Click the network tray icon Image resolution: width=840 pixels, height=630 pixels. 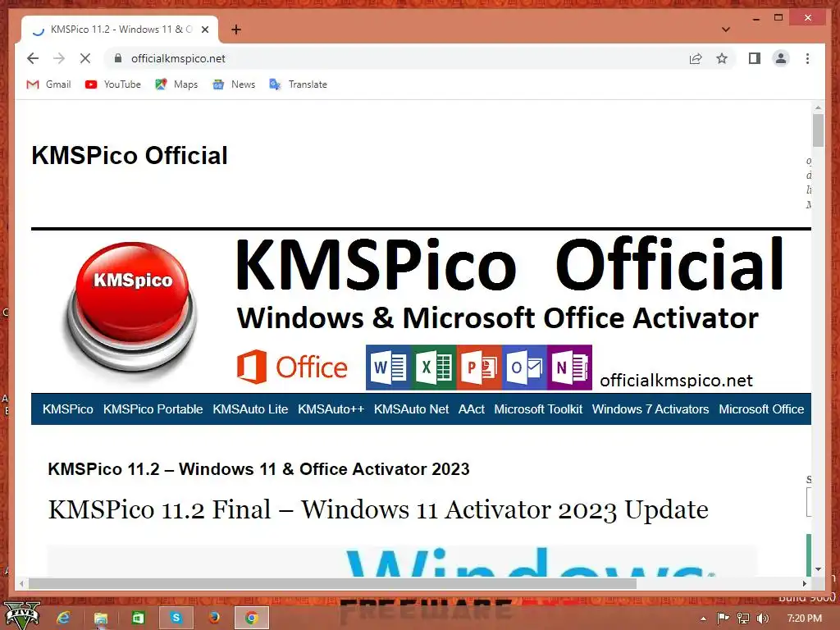pos(742,619)
